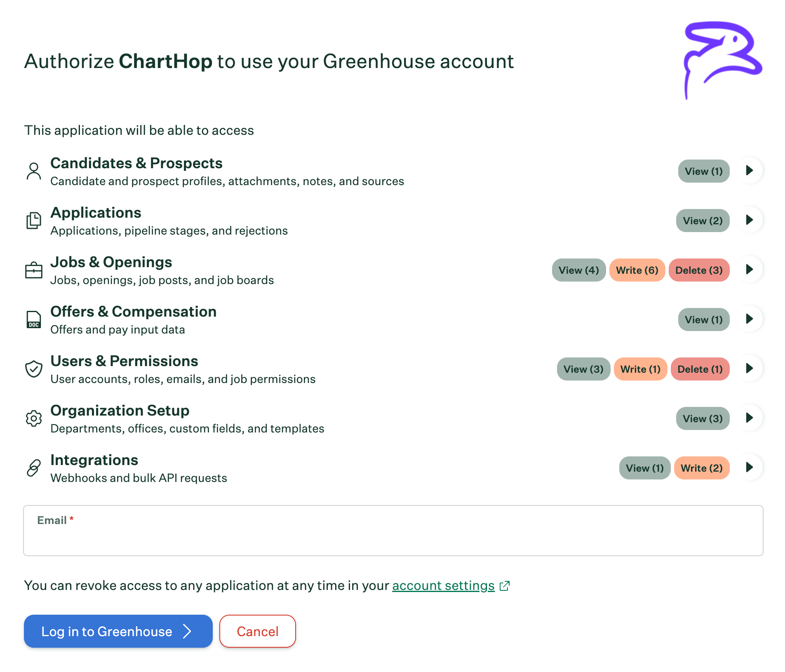
Task: Click the Jobs & Openings briefcase icon
Action: 34,270
